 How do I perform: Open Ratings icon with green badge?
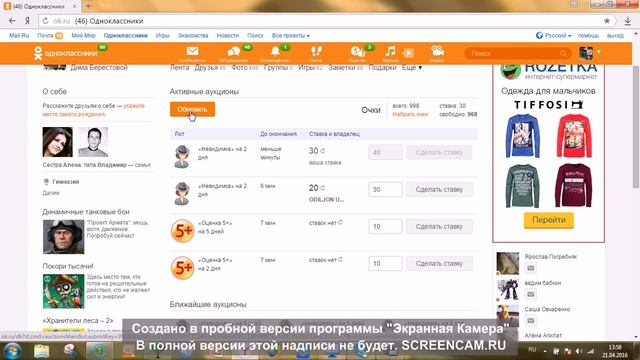pyautogui.click(x=358, y=52)
